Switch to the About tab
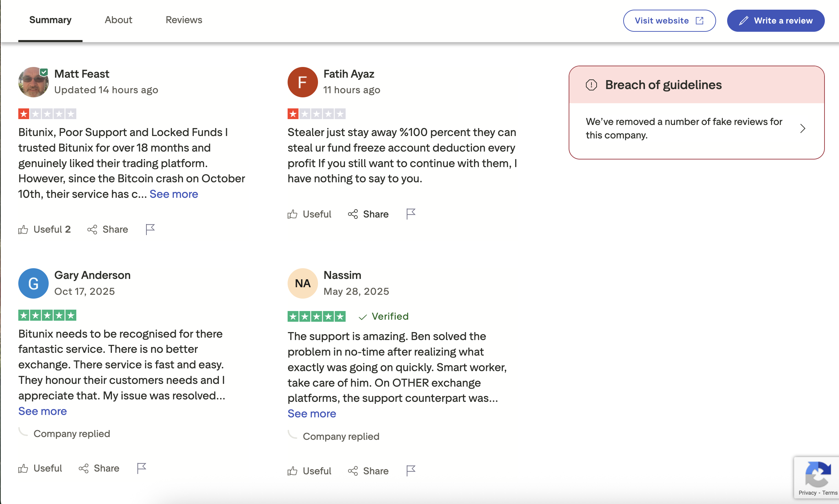The width and height of the screenshot is (839, 504). click(118, 20)
